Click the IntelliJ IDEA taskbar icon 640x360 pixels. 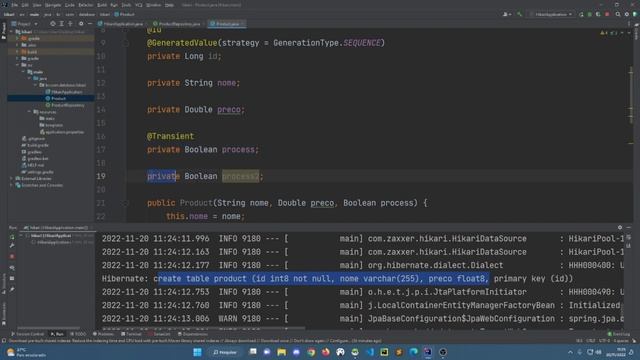pyautogui.click(x=428, y=352)
